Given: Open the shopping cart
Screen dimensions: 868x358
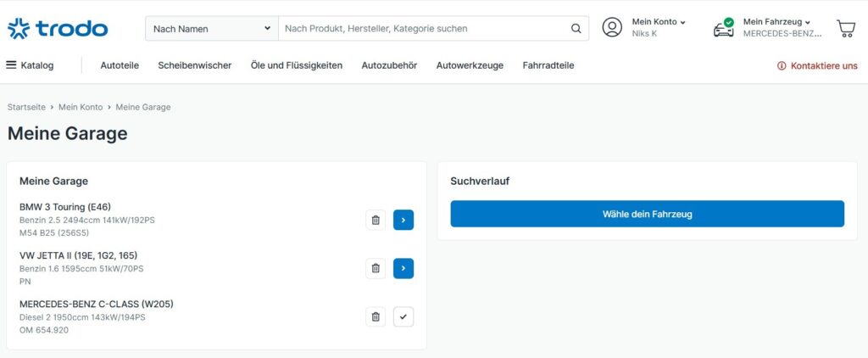Looking at the screenshot, I should point(845,28).
